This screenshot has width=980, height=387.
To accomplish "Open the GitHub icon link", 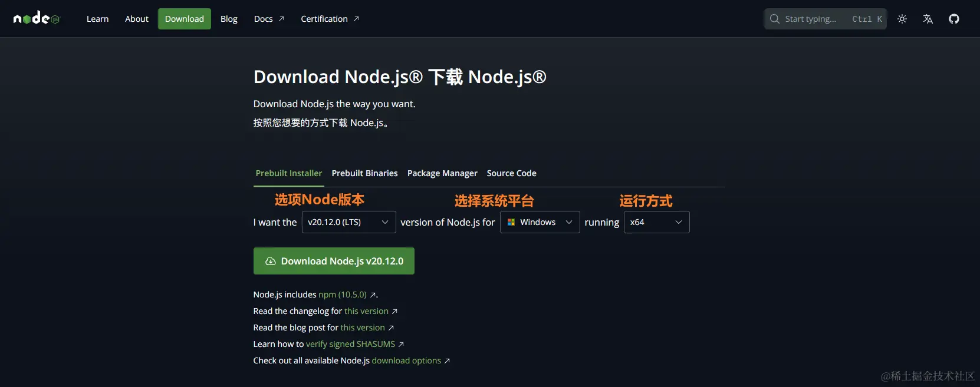I will (x=954, y=19).
